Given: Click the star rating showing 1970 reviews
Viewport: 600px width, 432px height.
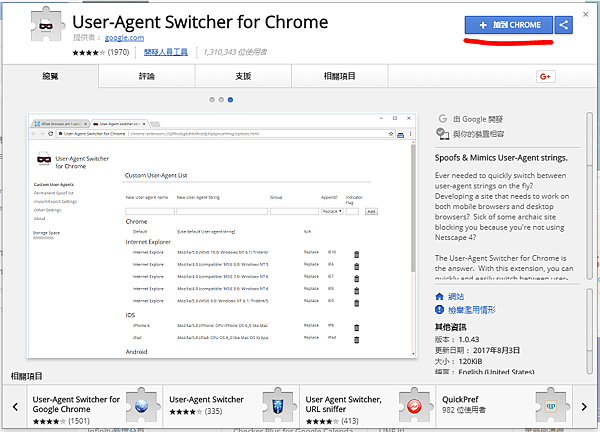Looking at the screenshot, I should pyautogui.click(x=101, y=52).
